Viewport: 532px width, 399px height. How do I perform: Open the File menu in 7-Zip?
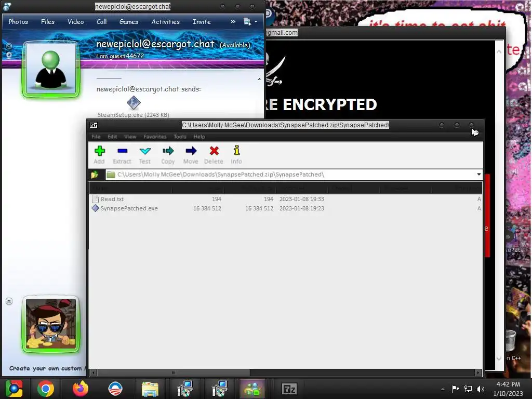pos(96,137)
